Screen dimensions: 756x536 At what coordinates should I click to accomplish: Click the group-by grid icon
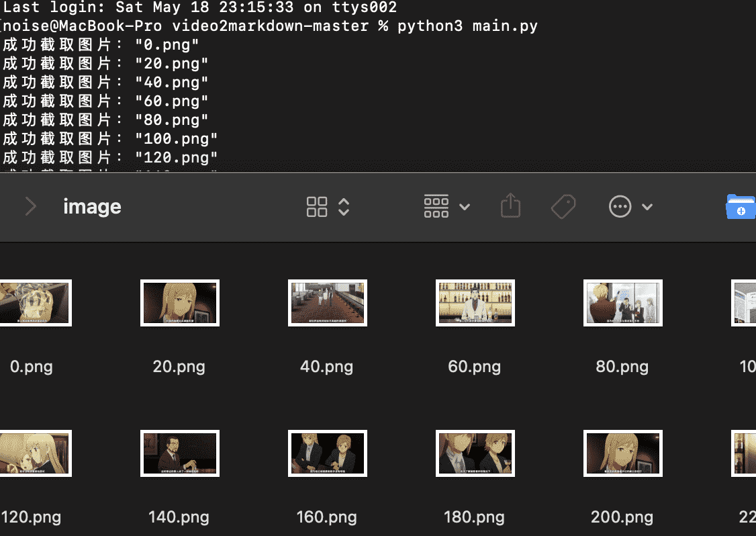coord(436,206)
